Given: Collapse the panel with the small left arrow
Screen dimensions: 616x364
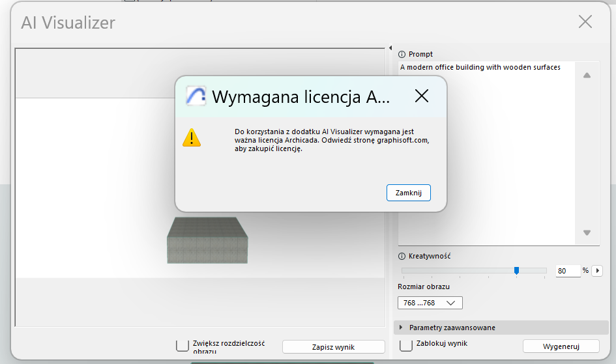Looking at the screenshot, I should tap(390, 48).
